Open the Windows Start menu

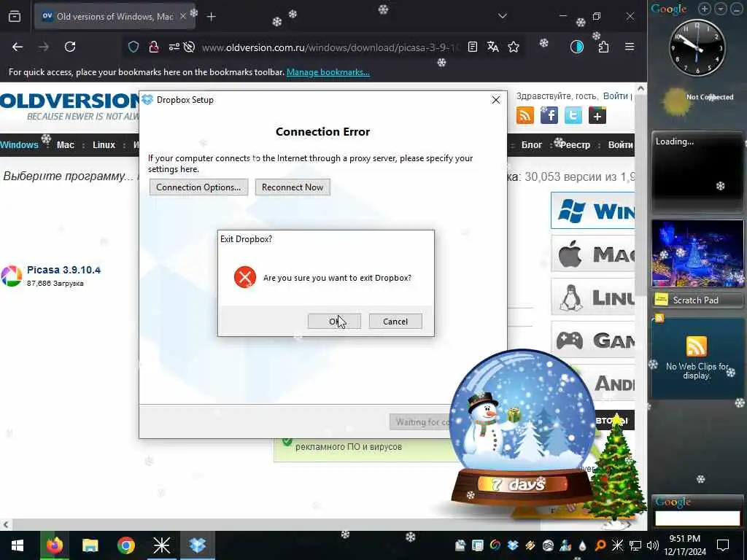[18, 545]
